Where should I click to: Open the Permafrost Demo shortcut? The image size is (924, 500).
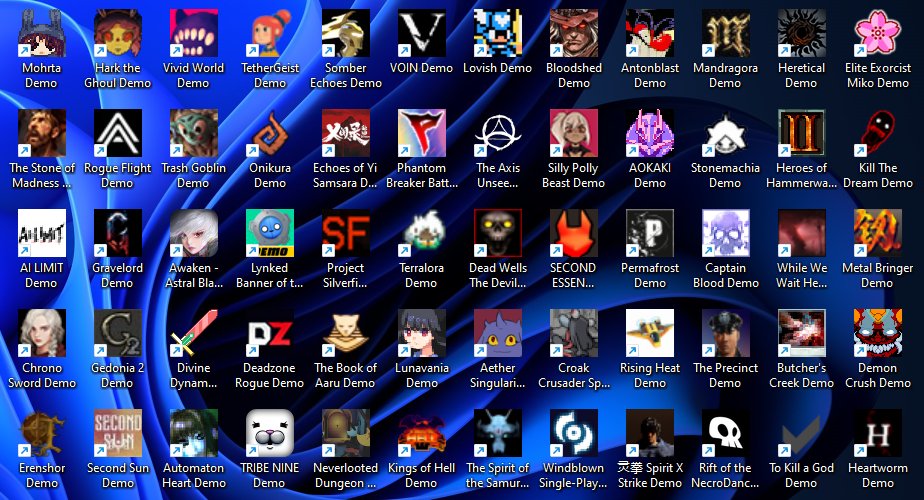[650, 233]
